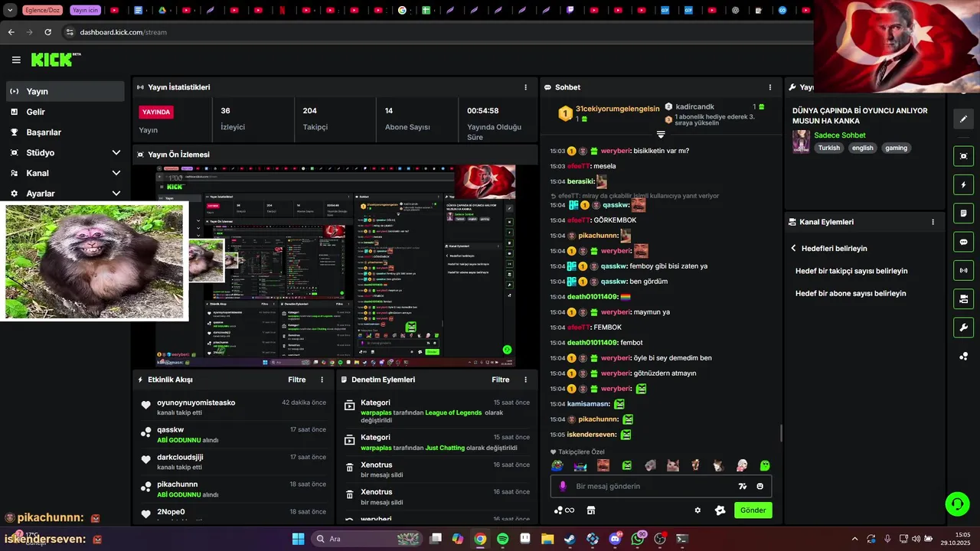This screenshot has height=551, width=980.
Task: Open Kanal Eylemleri panel three-dot menu
Action: 933,222
